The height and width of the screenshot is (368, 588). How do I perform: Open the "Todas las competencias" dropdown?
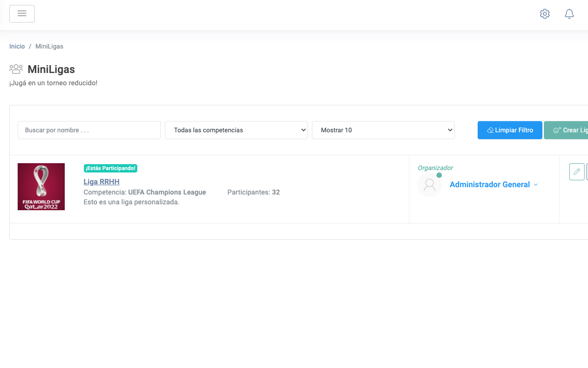point(236,130)
